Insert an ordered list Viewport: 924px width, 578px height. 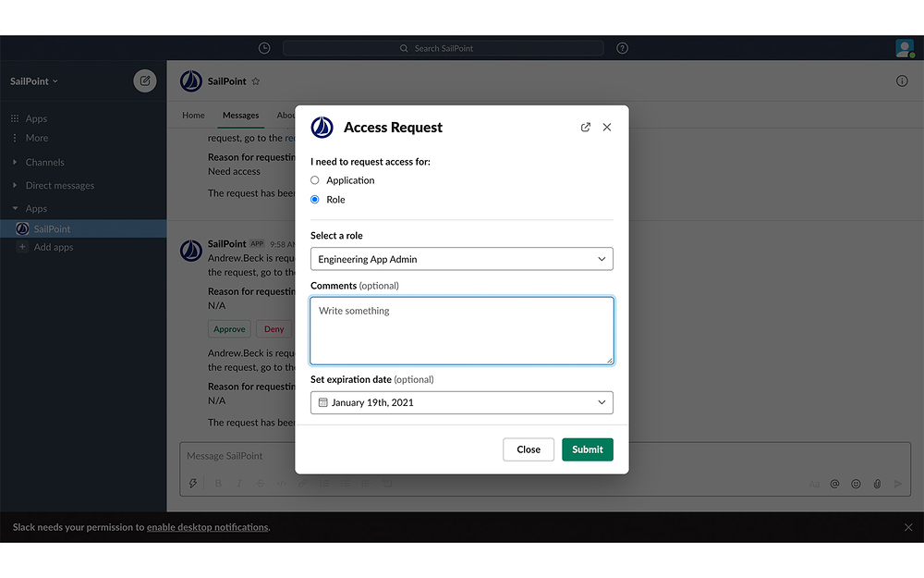pyautogui.click(x=324, y=484)
